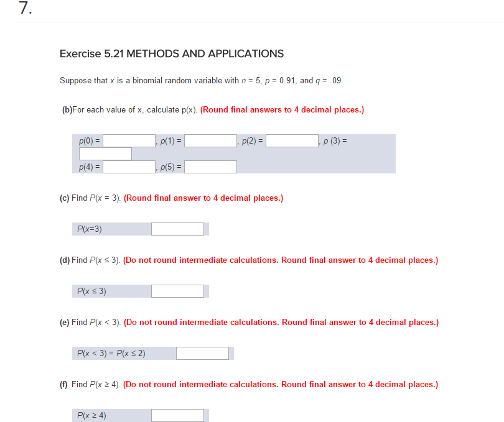Image resolution: width=504 pixels, height=422 pixels.
Task: Click the p(2) answer input field
Action: [291, 140]
